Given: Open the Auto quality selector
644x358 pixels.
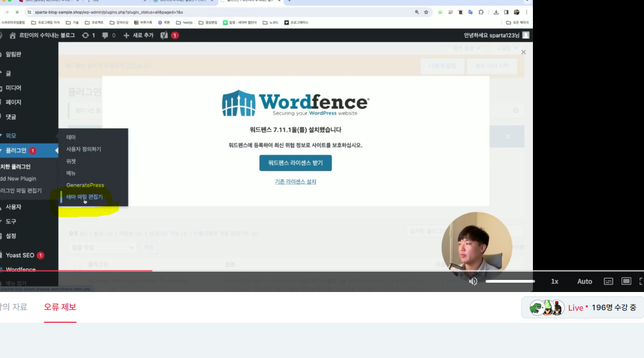Looking at the screenshot, I should pos(585,281).
